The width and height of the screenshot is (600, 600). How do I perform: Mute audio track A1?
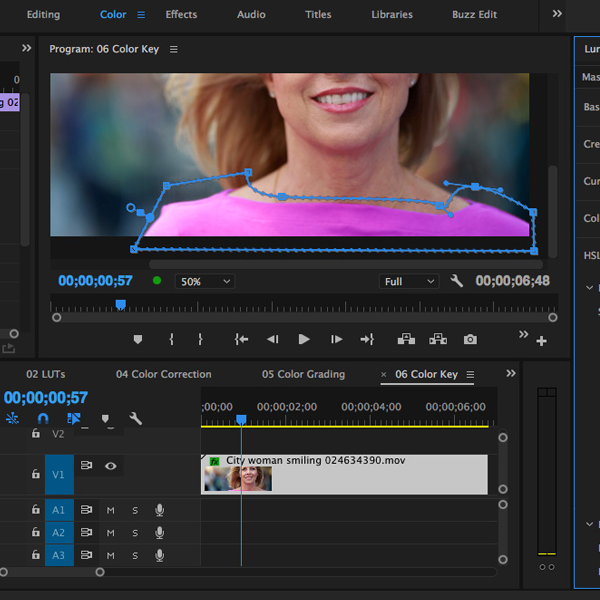111,511
